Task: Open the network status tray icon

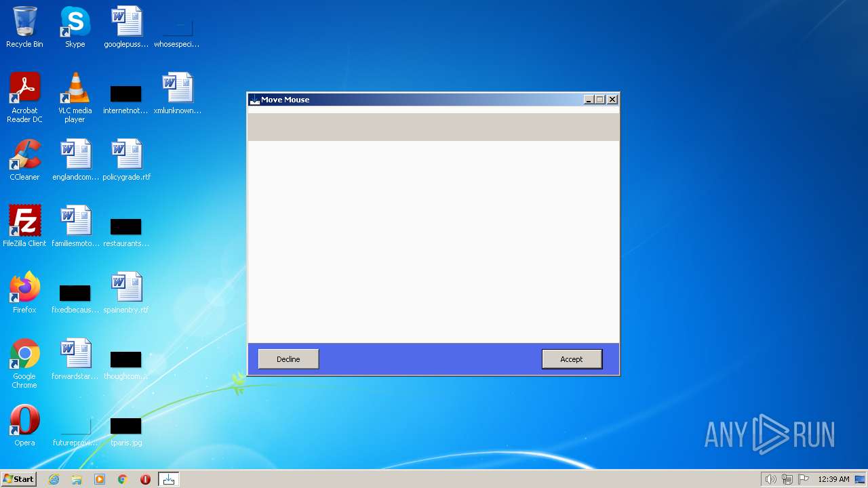Action: coord(787,479)
